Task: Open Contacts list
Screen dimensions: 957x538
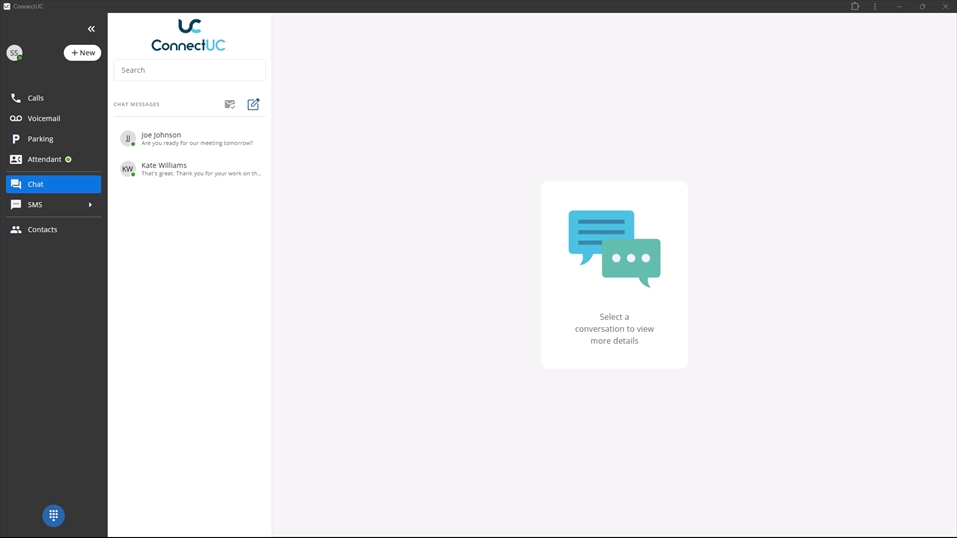Action: coord(42,230)
